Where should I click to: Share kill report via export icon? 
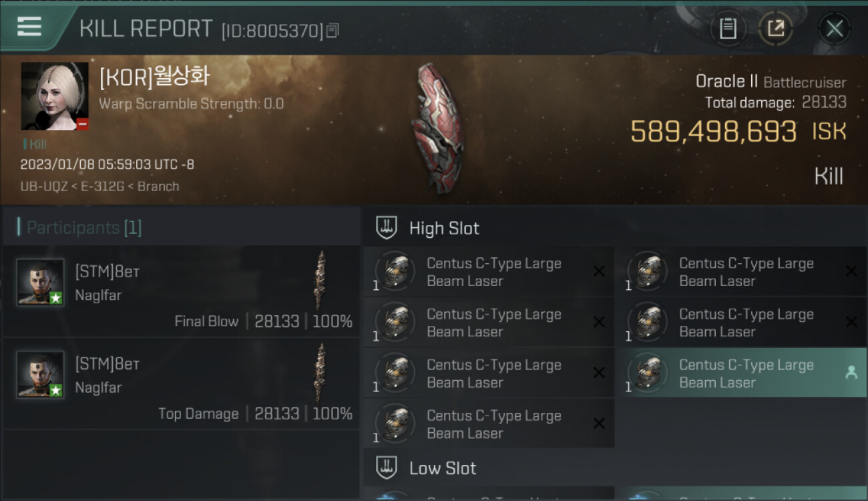(x=775, y=29)
